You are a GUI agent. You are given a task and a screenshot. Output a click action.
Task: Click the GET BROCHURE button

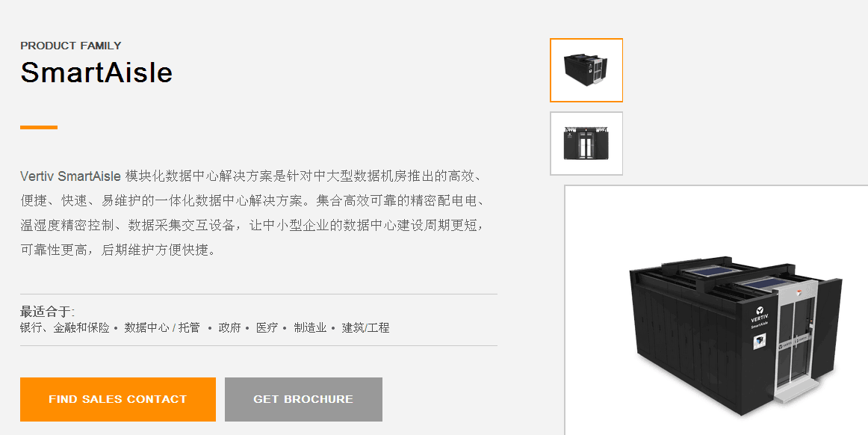click(303, 400)
